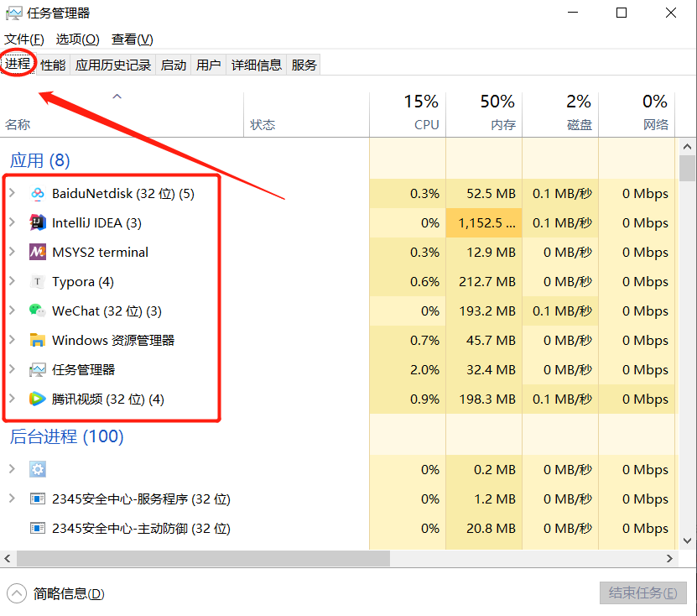
Task: Click the vertical scrollbar down arrow
Action: [x=687, y=540]
